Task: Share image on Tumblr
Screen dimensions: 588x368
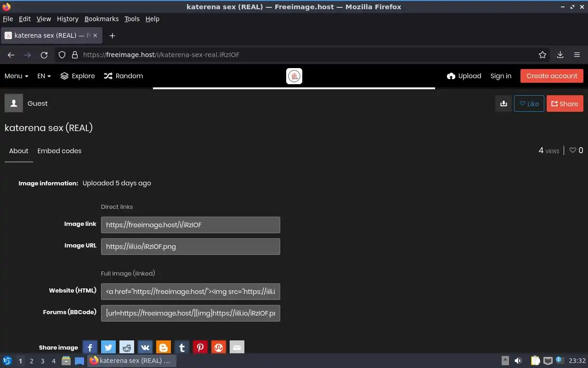Action: point(182,348)
